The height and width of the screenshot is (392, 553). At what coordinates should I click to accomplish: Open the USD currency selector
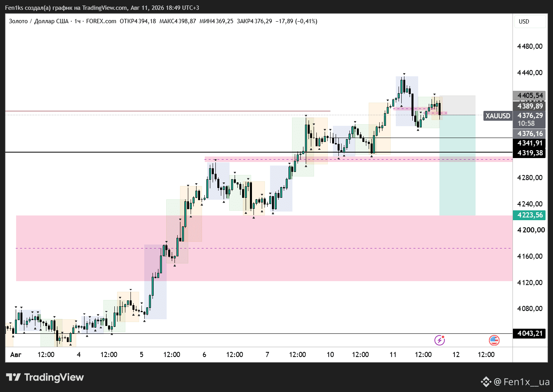coord(530,22)
